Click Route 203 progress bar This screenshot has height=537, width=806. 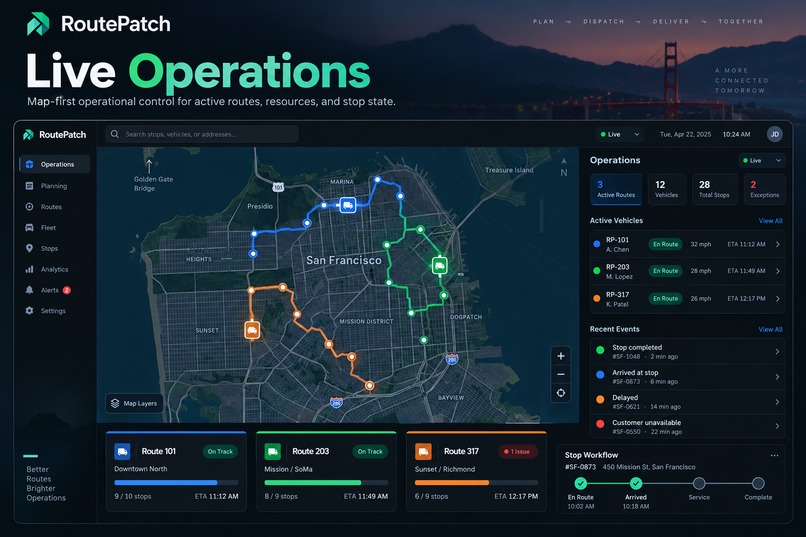(326, 483)
